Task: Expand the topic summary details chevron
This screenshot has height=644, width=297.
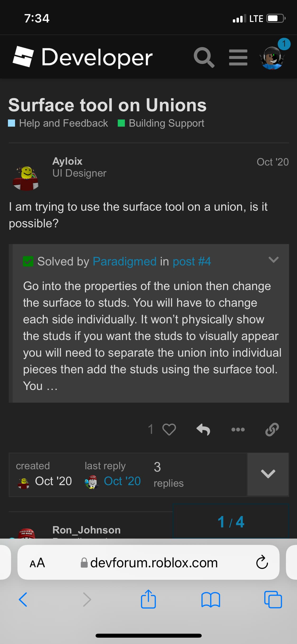Action: [x=268, y=474]
